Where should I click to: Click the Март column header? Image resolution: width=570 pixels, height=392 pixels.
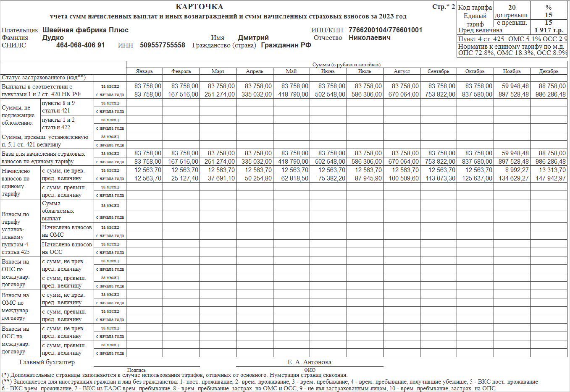point(218,71)
